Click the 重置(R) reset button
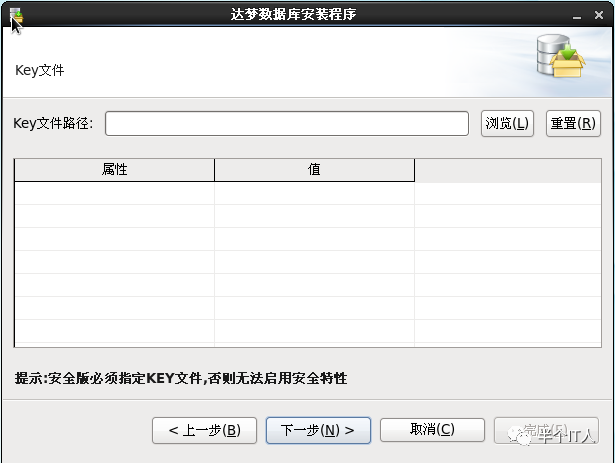This screenshot has height=463, width=615. (x=573, y=124)
